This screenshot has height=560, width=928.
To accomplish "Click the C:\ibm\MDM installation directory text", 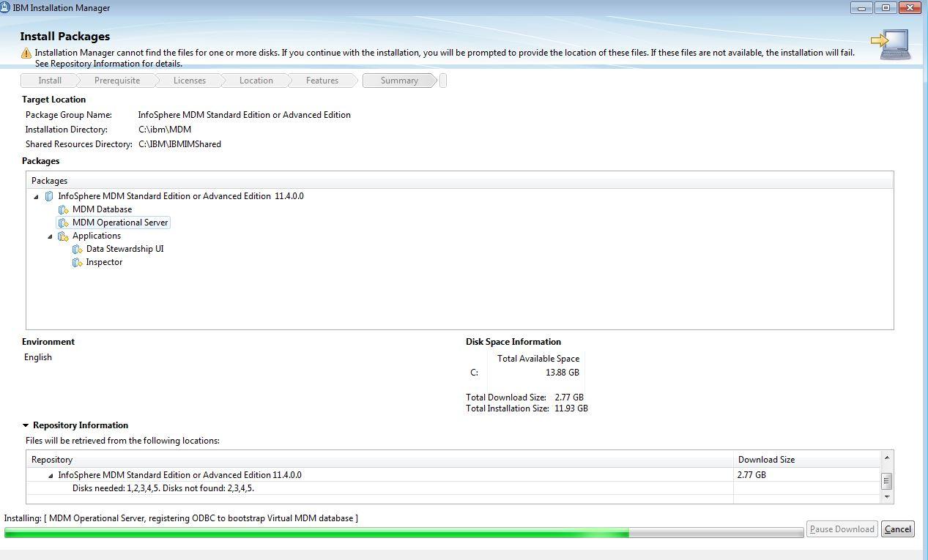I will [x=165, y=130].
